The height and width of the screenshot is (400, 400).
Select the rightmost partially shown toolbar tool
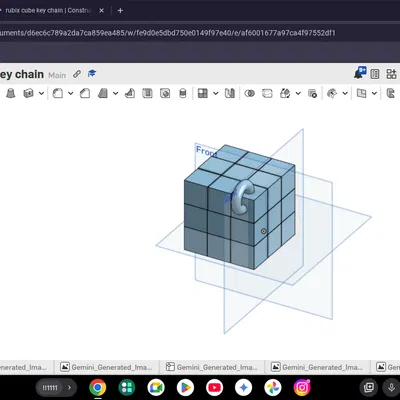(x=391, y=93)
